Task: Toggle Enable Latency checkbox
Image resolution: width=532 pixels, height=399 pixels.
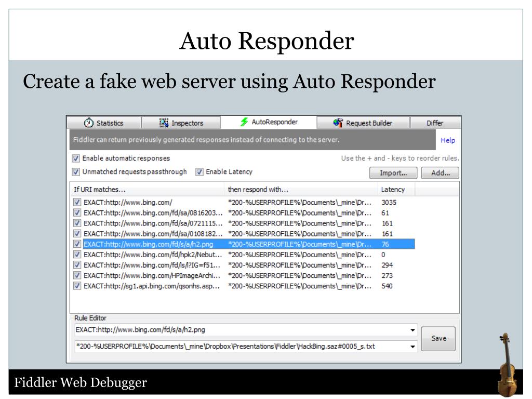Action: (199, 172)
